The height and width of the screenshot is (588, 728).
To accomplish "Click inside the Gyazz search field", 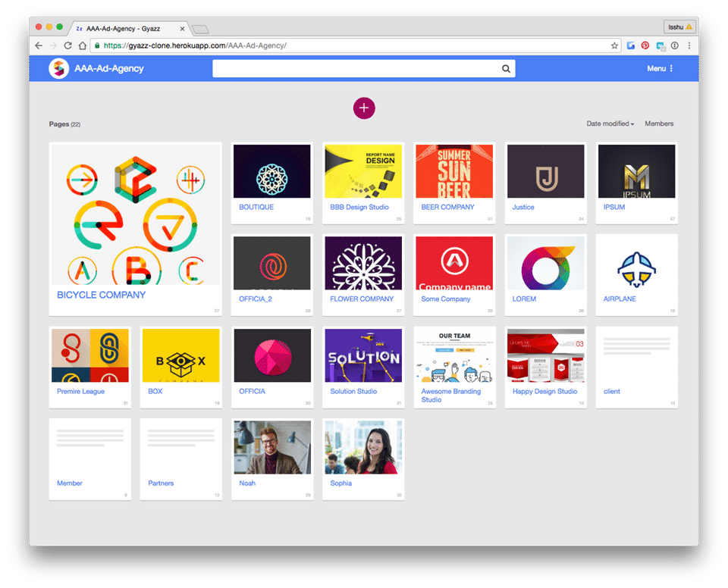I will tap(356, 69).
